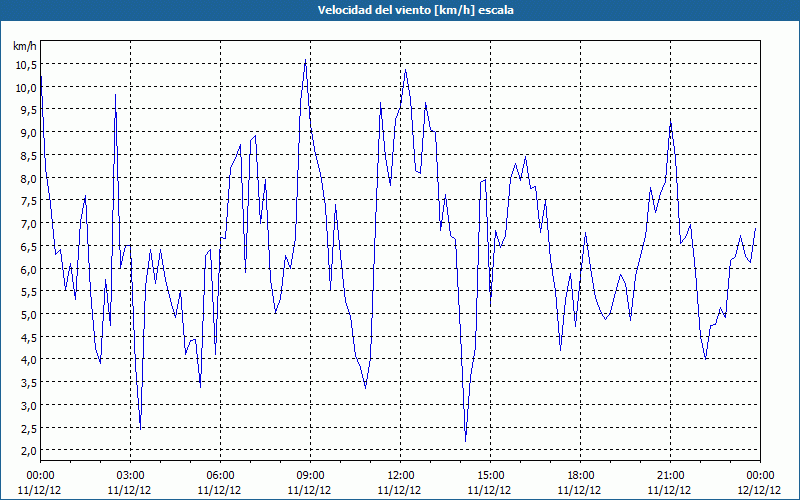
Task: Select the "6,5" y-axis label
Action: click(28, 246)
